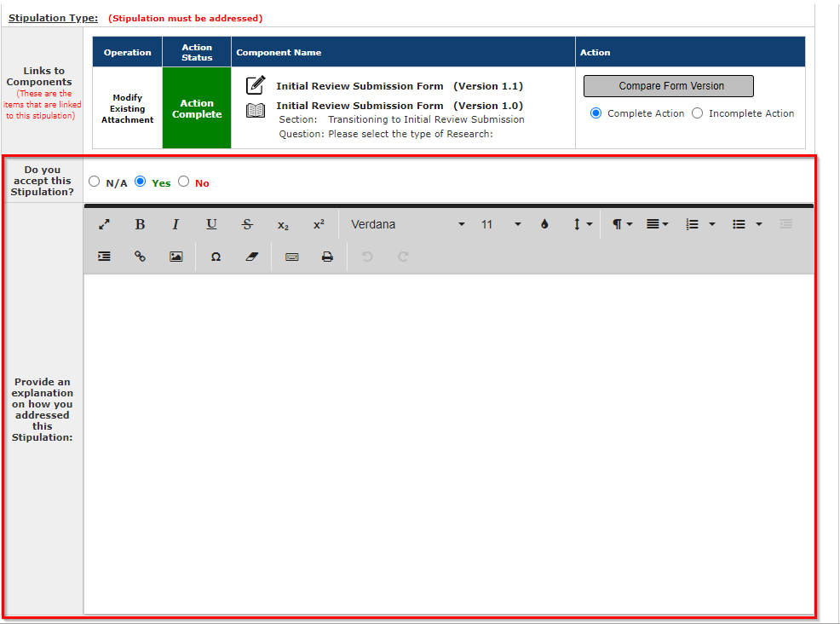Insert a hyperlink

[x=140, y=257]
